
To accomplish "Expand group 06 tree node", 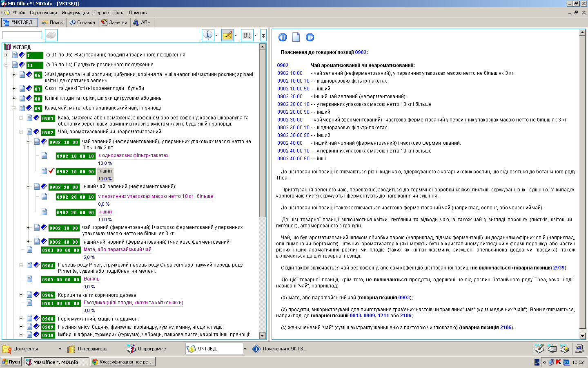I will tap(14, 74).
